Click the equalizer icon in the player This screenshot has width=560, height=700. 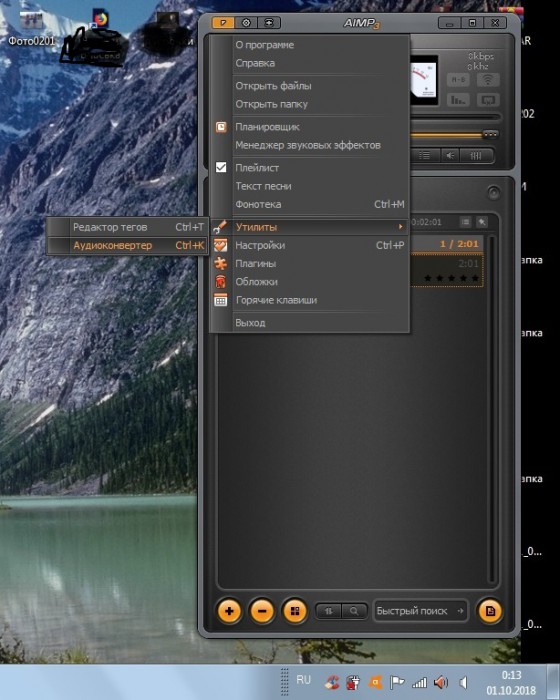476,155
